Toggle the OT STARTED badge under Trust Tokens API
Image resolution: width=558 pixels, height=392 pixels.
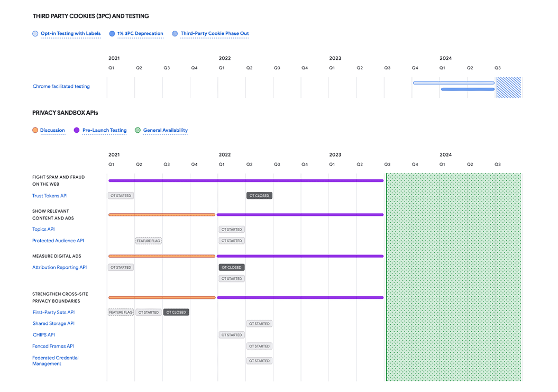[x=121, y=195]
